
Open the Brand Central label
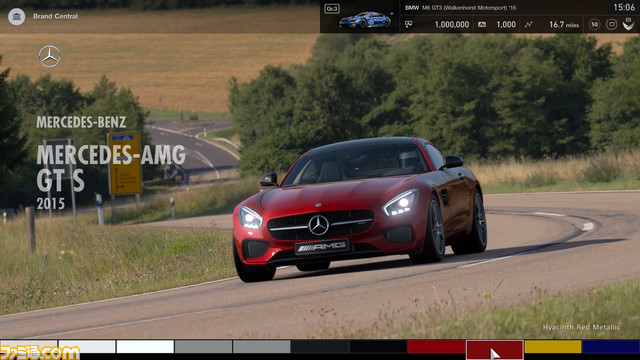(x=56, y=16)
